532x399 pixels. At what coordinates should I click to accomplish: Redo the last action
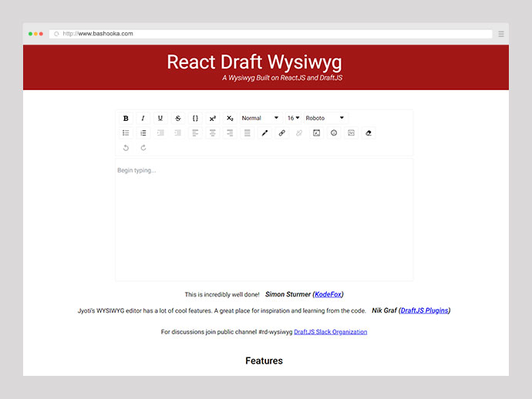(x=143, y=148)
